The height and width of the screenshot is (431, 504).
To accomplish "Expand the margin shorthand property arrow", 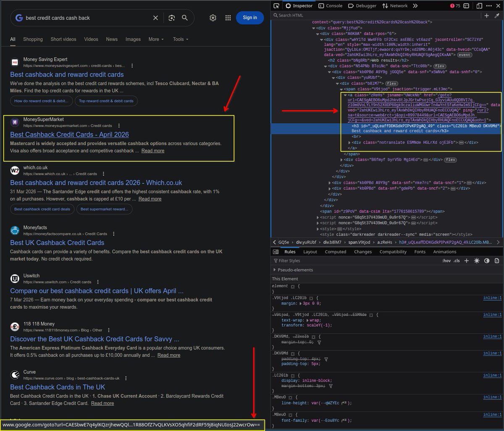I will click(300, 303).
